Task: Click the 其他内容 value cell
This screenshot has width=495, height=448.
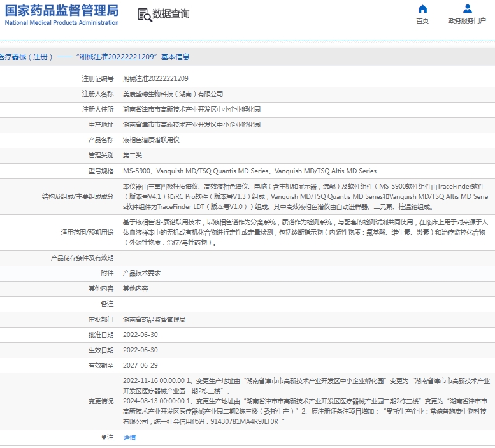Action: 136,289
